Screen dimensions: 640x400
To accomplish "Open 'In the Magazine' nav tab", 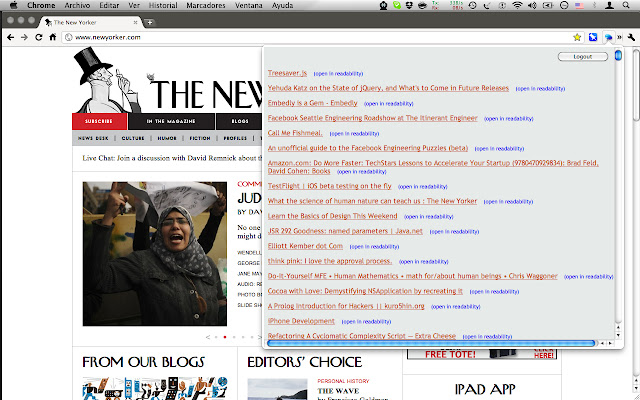I will click(x=171, y=121).
